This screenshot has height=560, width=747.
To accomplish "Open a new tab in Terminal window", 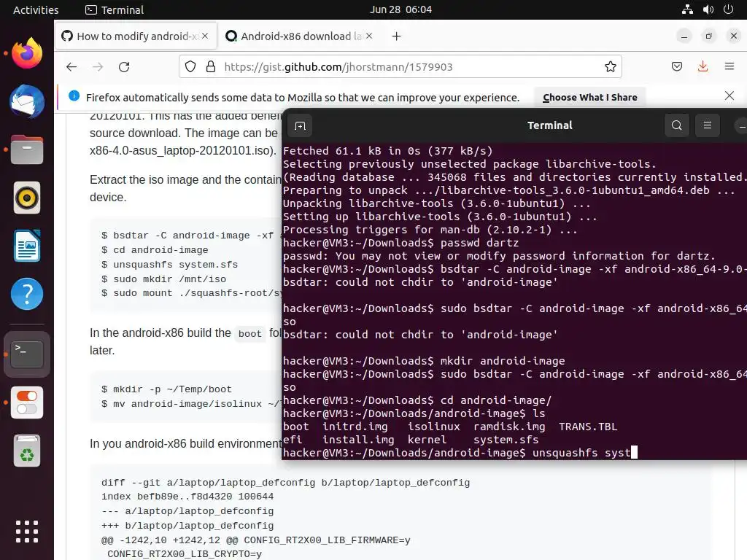I will 300,125.
